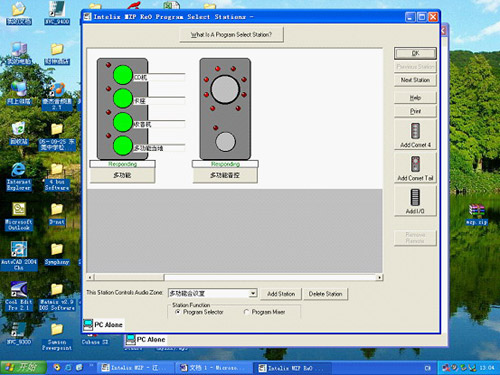This screenshot has width=500, height=375.
Task: Add an I/O remote icon
Action: coord(415,201)
